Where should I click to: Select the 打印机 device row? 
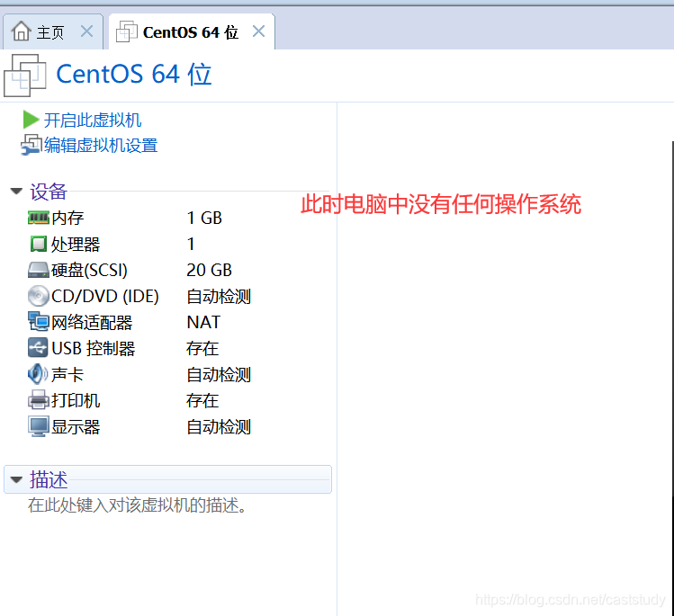point(139,401)
